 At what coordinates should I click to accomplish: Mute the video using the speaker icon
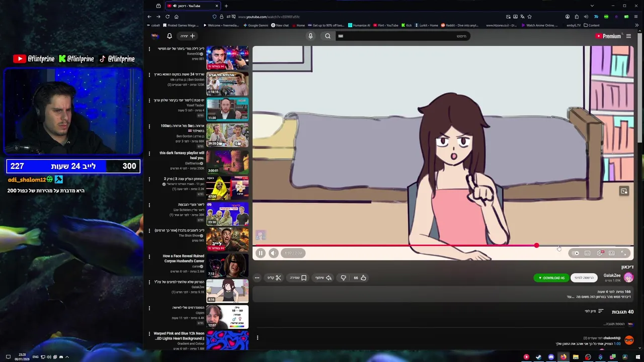point(273,253)
